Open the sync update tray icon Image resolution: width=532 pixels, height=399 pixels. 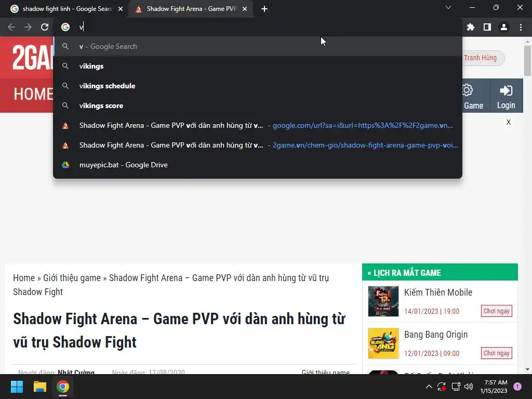[442, 387]
